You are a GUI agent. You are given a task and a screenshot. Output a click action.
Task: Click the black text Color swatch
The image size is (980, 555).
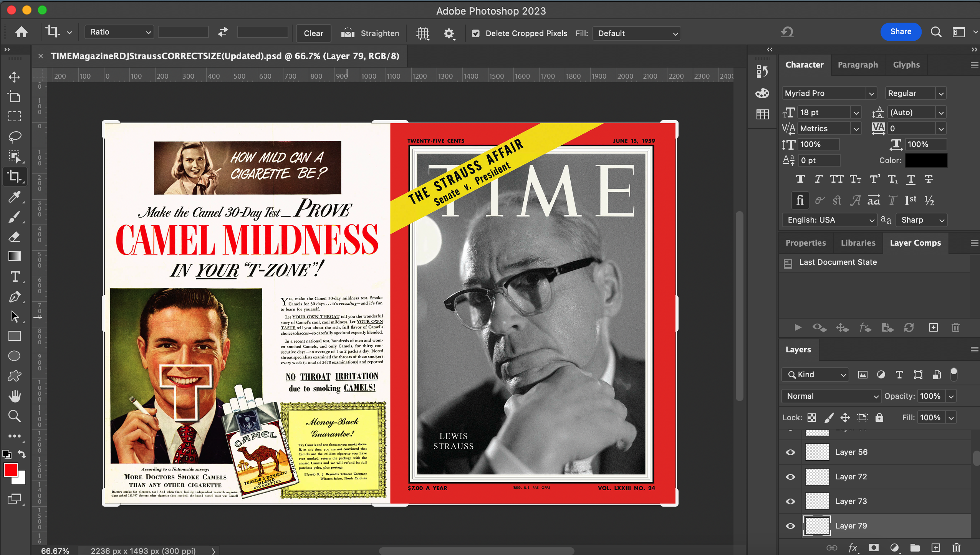(x=926, y=160)
